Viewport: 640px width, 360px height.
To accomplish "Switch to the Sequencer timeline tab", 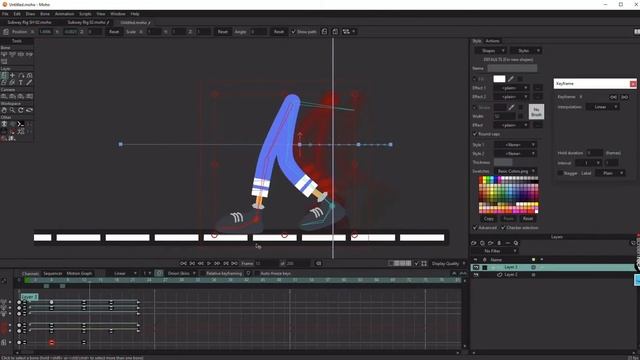I will (53, 273).
